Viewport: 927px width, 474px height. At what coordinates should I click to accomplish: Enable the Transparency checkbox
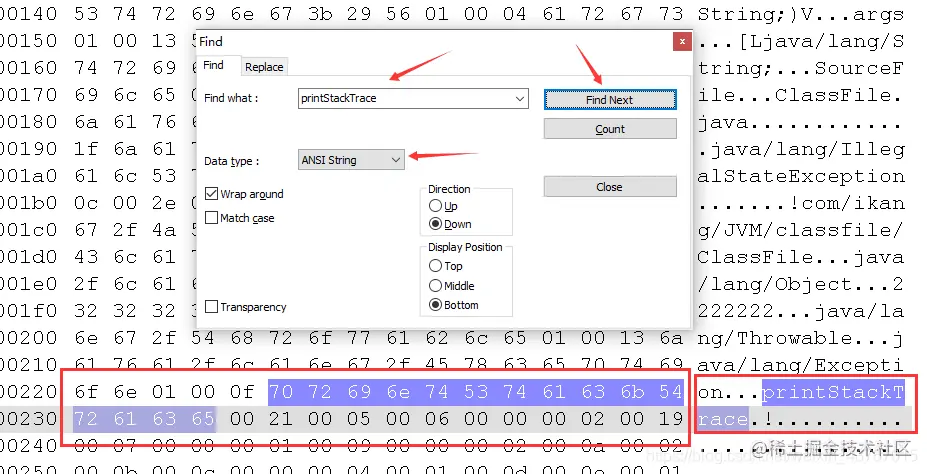pos(211,307)
